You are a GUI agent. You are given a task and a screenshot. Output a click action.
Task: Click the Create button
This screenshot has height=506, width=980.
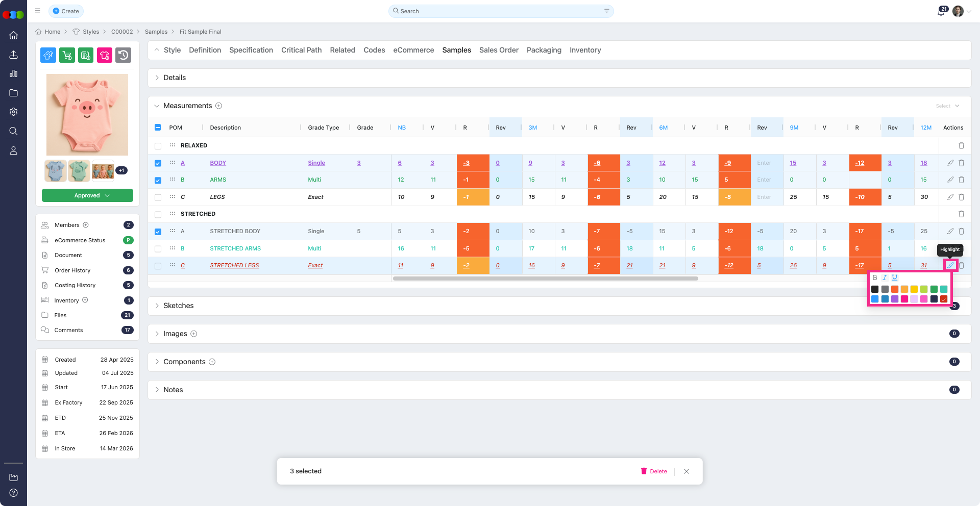point(66,11)
